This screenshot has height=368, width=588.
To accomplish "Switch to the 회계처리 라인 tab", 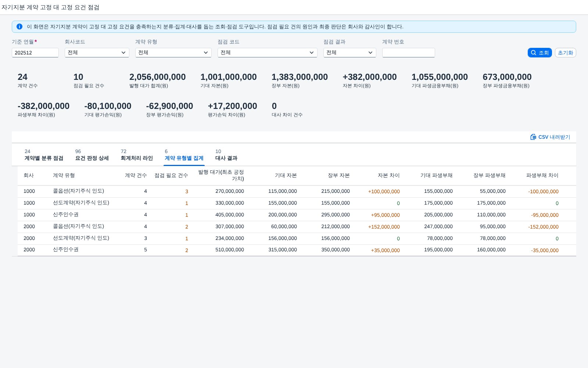I will coord(137,155).
